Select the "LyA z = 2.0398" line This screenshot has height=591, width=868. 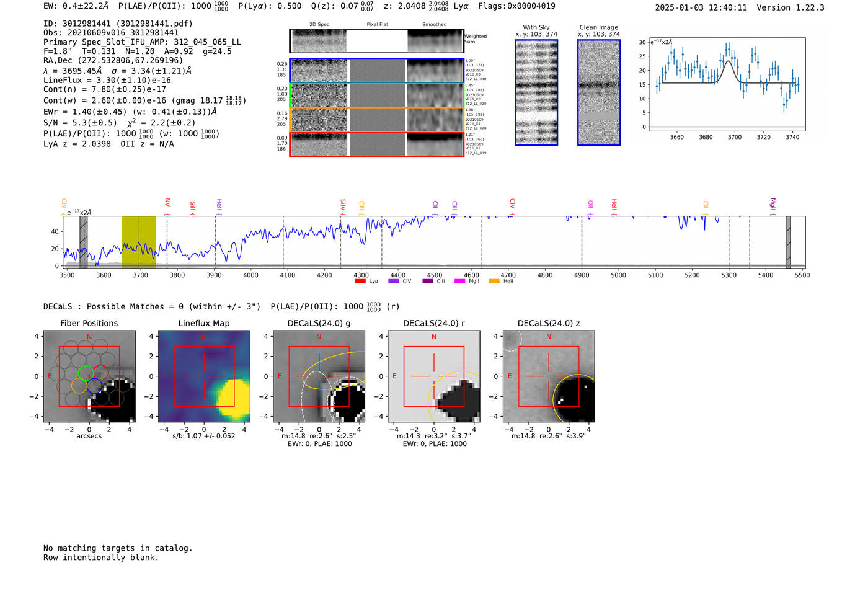tap(108, 144)
